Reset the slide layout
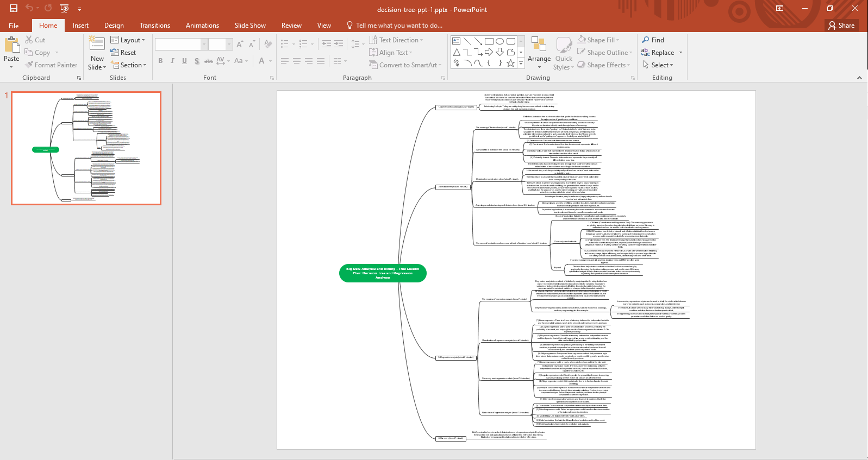 coord(123,53)
